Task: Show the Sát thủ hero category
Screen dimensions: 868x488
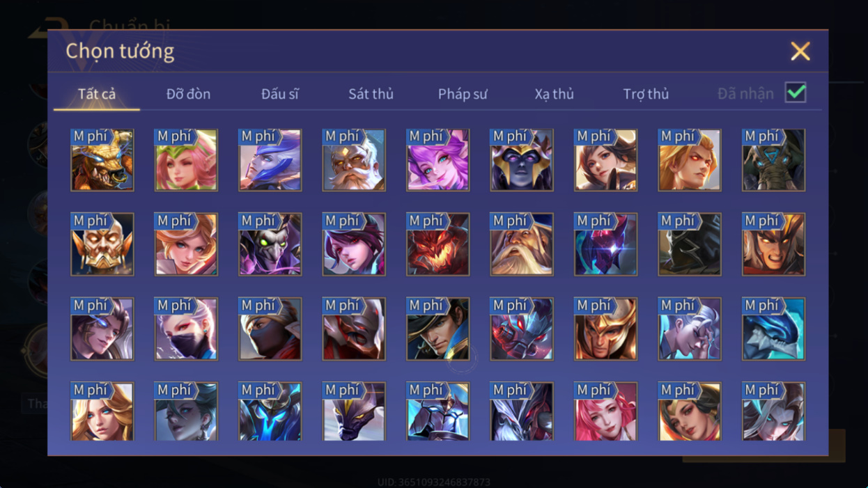Action: (x=371, y=94)
